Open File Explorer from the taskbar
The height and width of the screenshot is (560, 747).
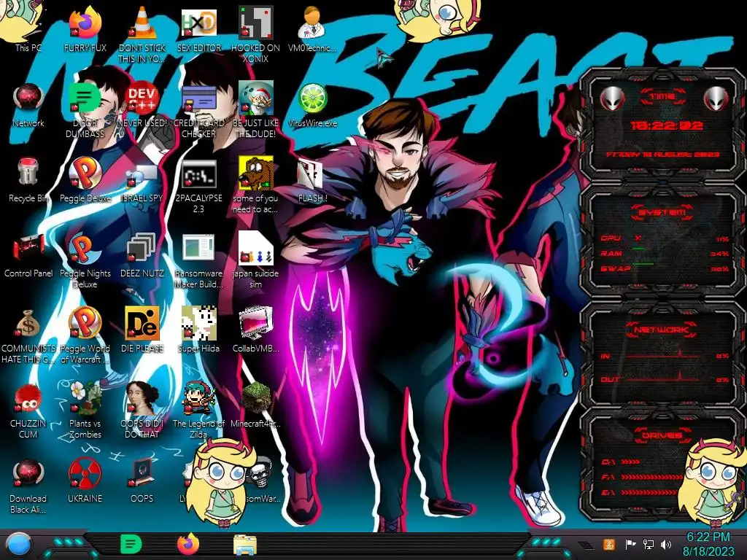[x=245, y=545]
